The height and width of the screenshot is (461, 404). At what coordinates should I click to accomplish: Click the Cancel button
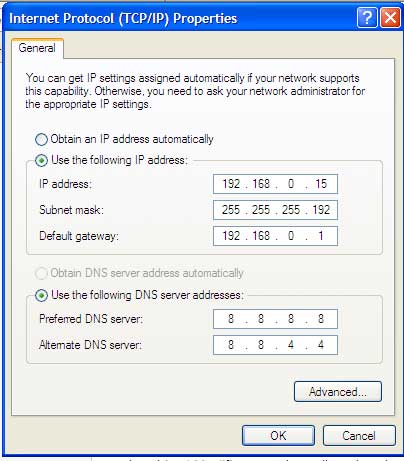point(359,436)
